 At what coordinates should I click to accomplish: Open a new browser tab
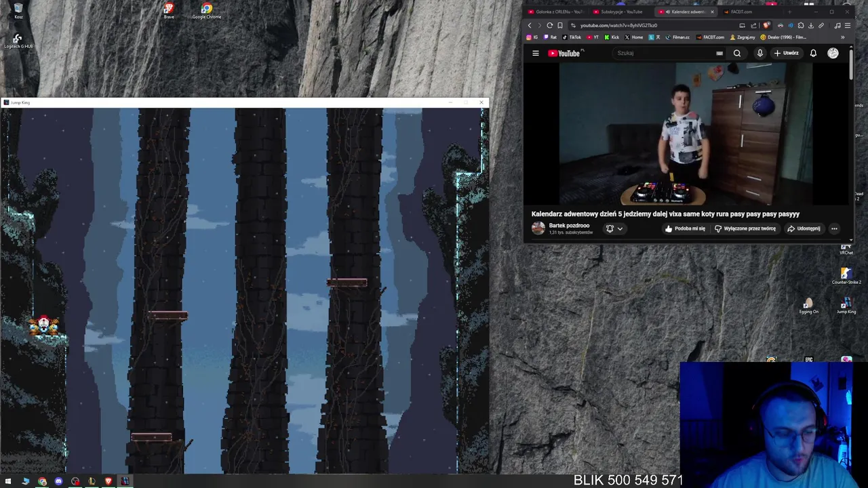pyautogui.click(x=789, y=12)
